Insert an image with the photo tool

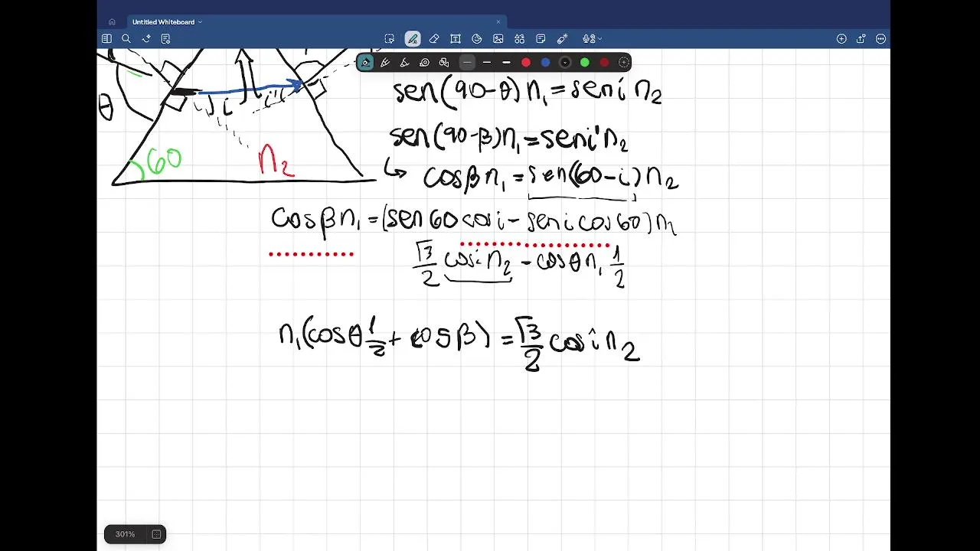pyautogui.click(x=498, y=39)
